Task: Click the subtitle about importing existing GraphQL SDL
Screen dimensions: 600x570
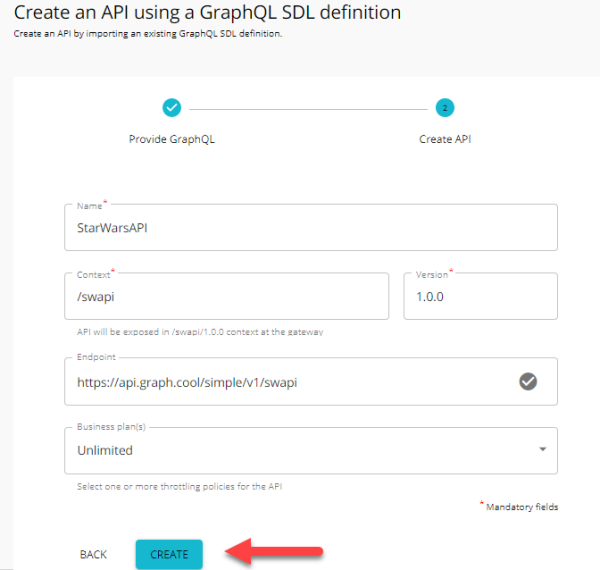Action: [x=148, y=34]
